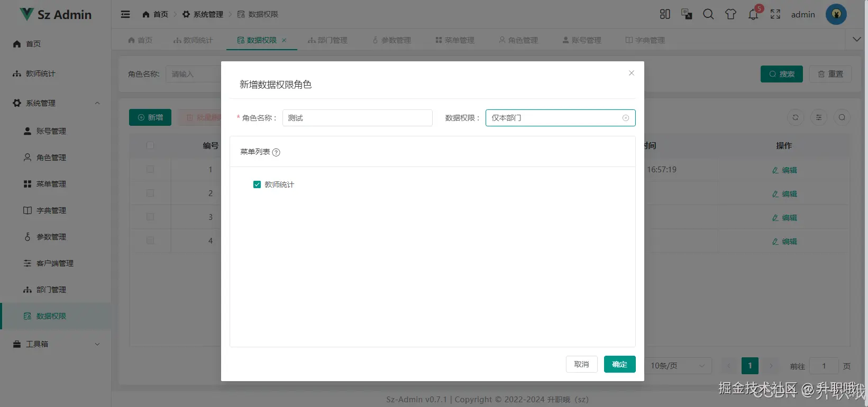Click the 重置 button
This screenshot has height=407, width=868.
[830, 74]
